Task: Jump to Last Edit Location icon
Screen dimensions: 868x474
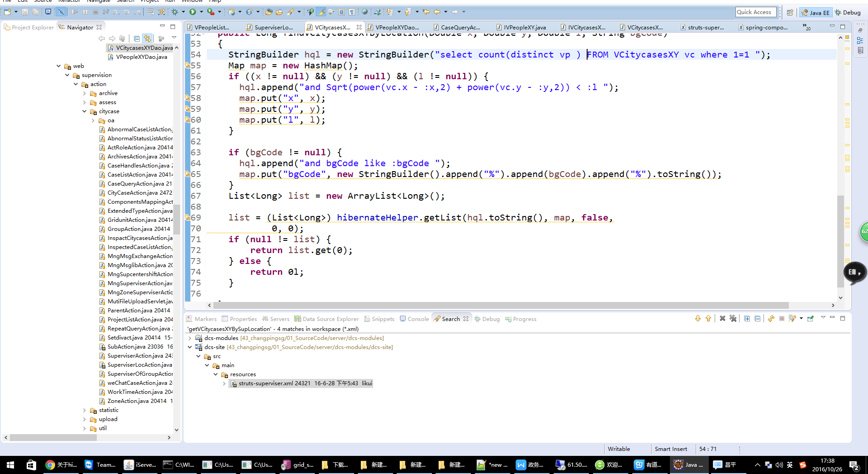Action: pyautogui.click(x=426, y=12)
